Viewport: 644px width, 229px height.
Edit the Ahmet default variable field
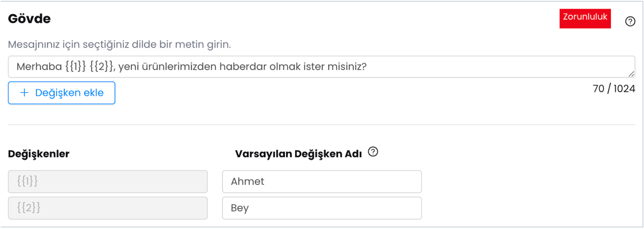(x=322, y=182)
